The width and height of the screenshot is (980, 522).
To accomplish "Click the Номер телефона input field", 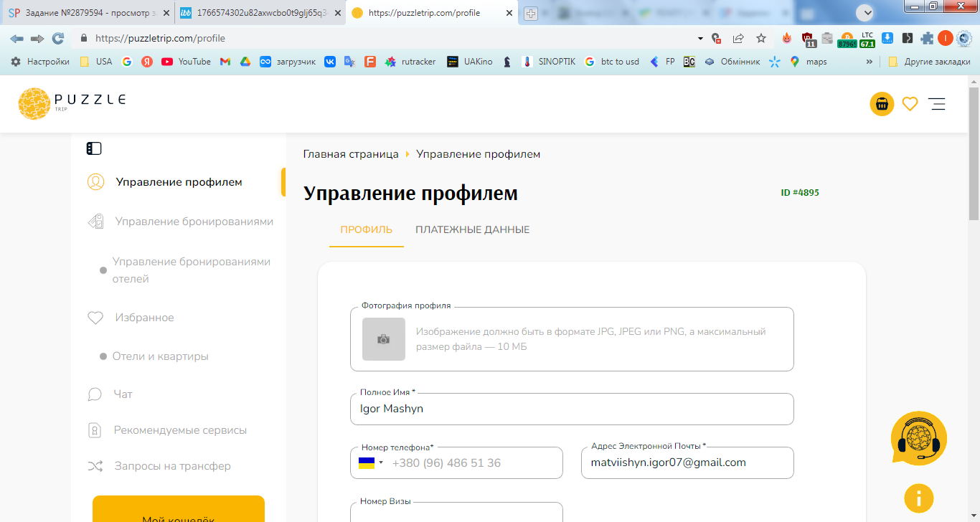I will [x=456, y=463].
